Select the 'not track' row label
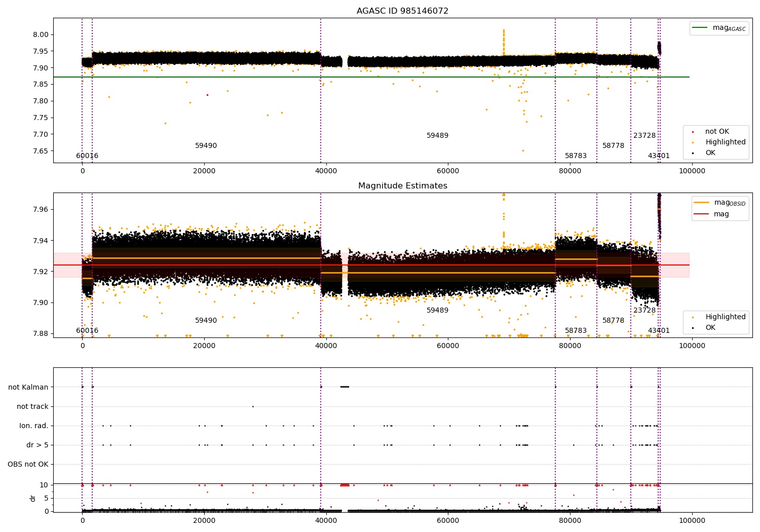Viewport: 760px width, 532px height. point(32,407)
